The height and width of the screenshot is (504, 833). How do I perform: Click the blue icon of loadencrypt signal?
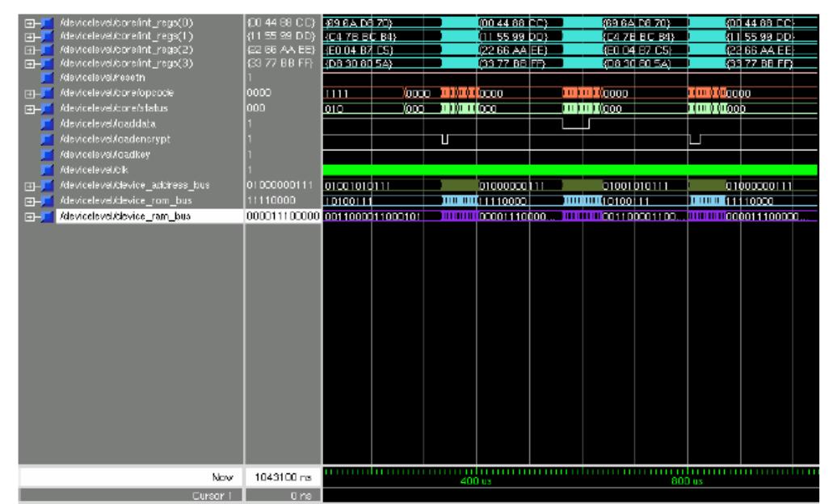(48, 140)
